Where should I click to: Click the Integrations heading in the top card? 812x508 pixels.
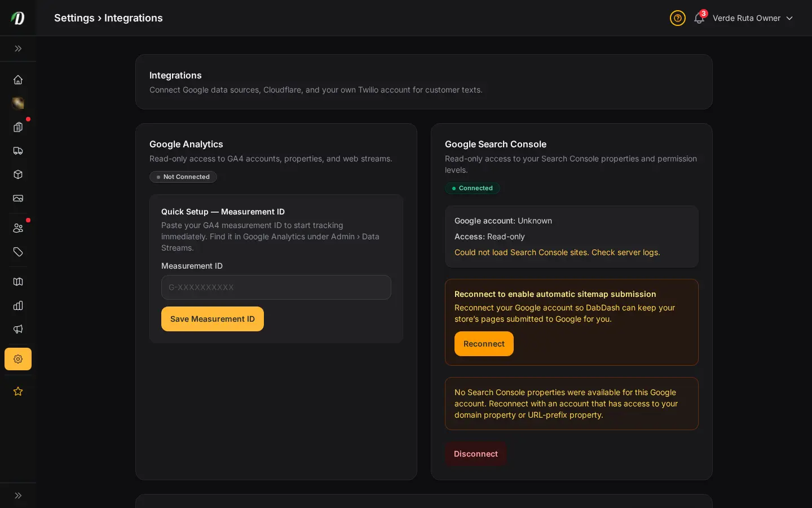tap(175, 76)
